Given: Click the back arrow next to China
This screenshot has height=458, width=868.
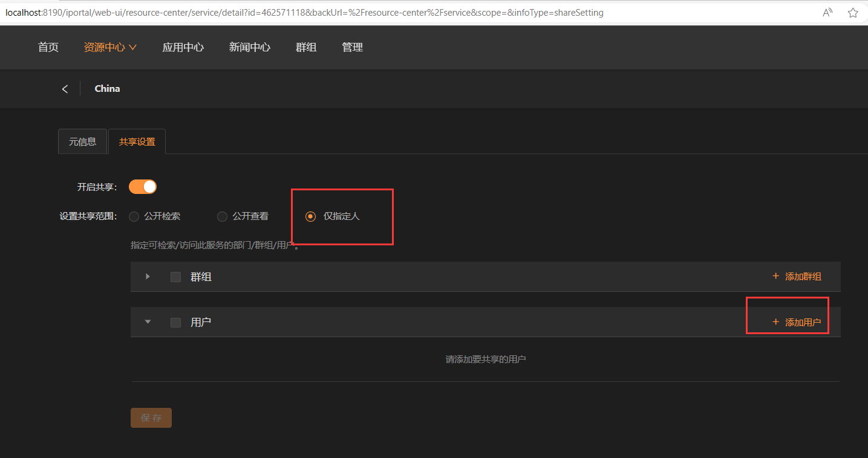Looking at the screenshot, I should [65, 88].
